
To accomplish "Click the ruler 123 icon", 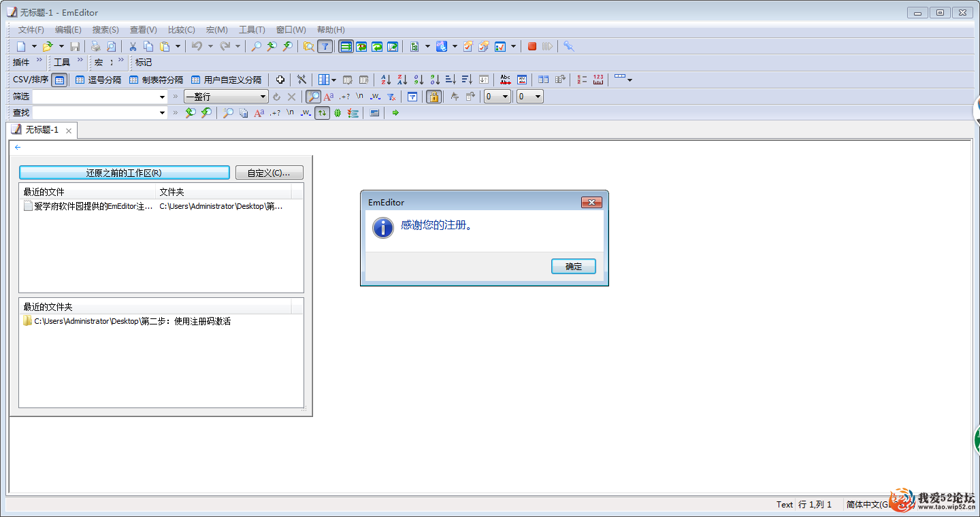I will tap(598, 80).
